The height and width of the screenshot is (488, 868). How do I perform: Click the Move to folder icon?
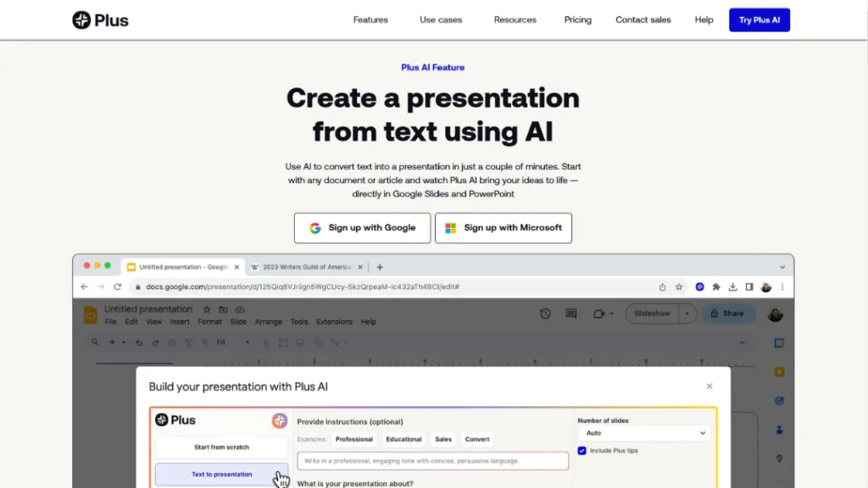point(223,309)
